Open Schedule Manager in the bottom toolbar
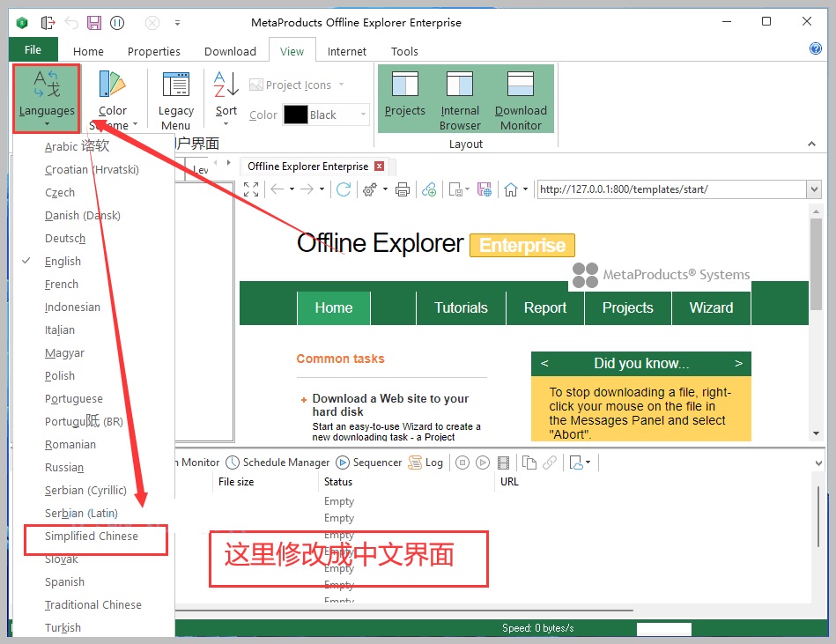Viewport: 836px width, 644px height. click(x=277, y=463)
